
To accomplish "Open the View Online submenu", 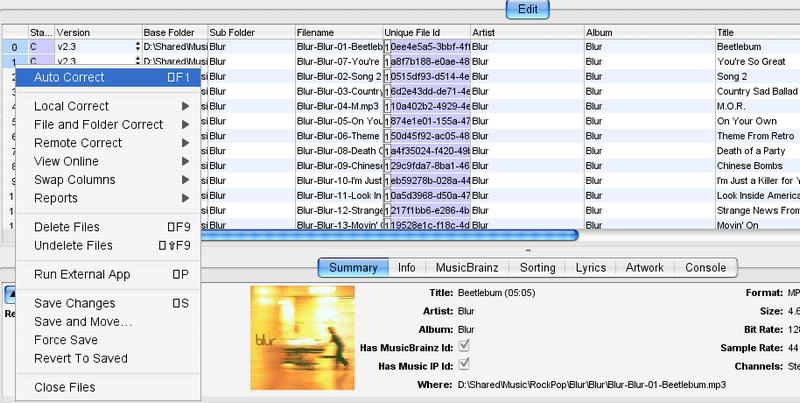I will [x=108, y=161].
